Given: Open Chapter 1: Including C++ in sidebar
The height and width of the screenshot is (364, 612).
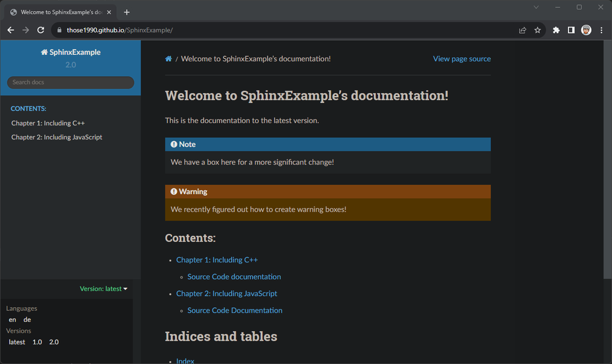Looking at the screenshot, I should (x=48, y=123).
